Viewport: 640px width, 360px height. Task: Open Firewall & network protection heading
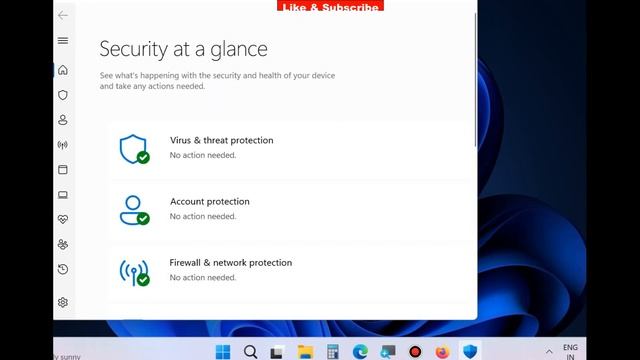click(x=231, y=263)
